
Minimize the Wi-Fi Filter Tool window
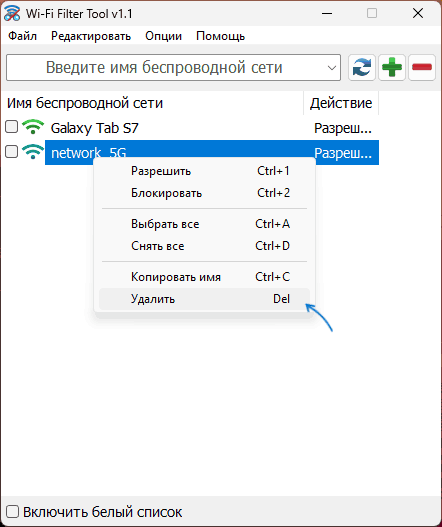[327, 13]
